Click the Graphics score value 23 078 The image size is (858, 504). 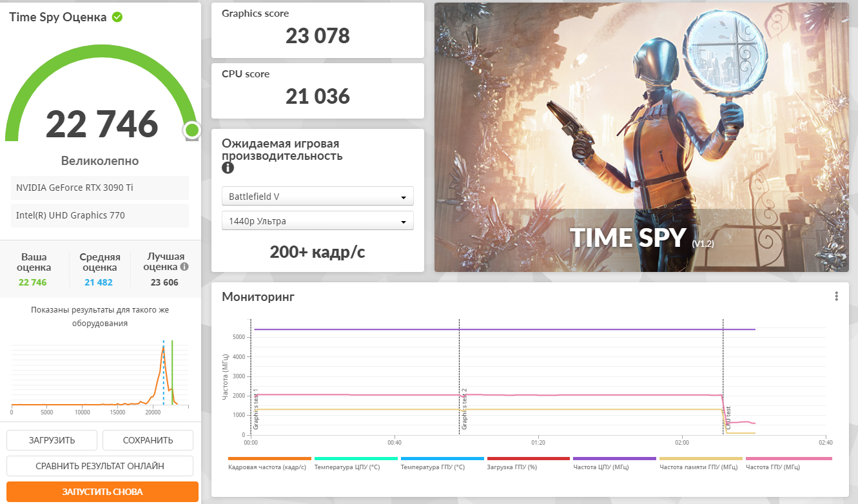318,35
